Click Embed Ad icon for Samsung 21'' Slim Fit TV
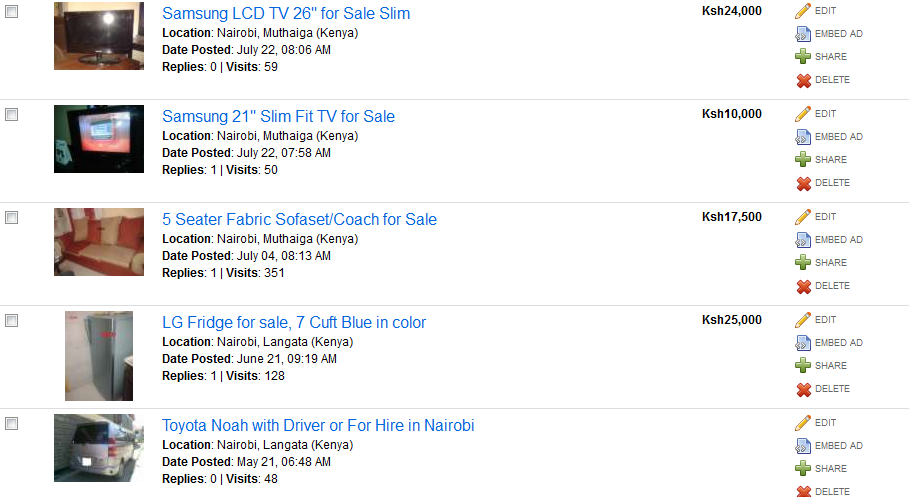The height and width of the screenshot is (497, 909). point(803,137)
